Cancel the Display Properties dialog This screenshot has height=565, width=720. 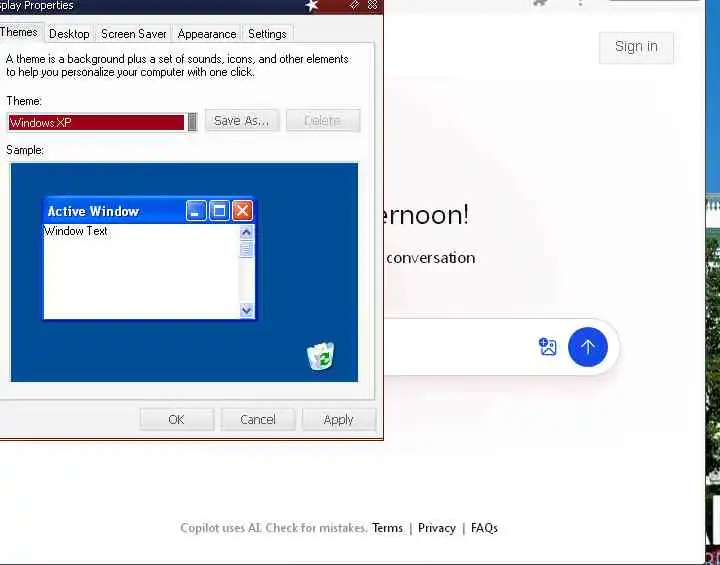[258, 419]
